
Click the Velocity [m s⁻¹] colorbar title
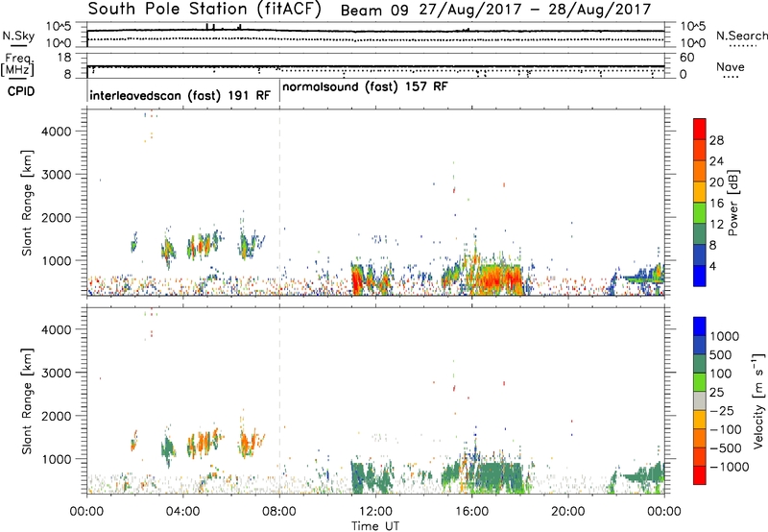tap(758, 401)
